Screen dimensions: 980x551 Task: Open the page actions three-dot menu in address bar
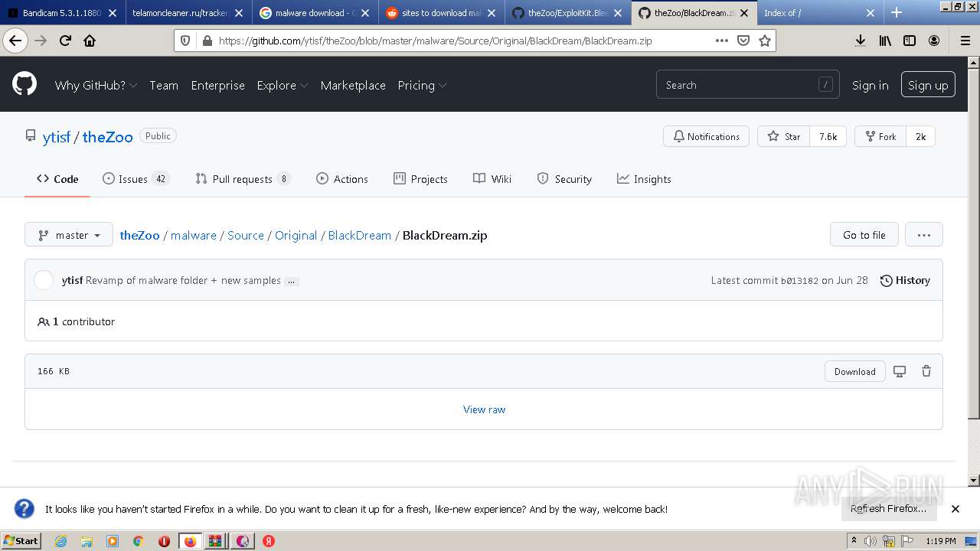pos(722,41)
